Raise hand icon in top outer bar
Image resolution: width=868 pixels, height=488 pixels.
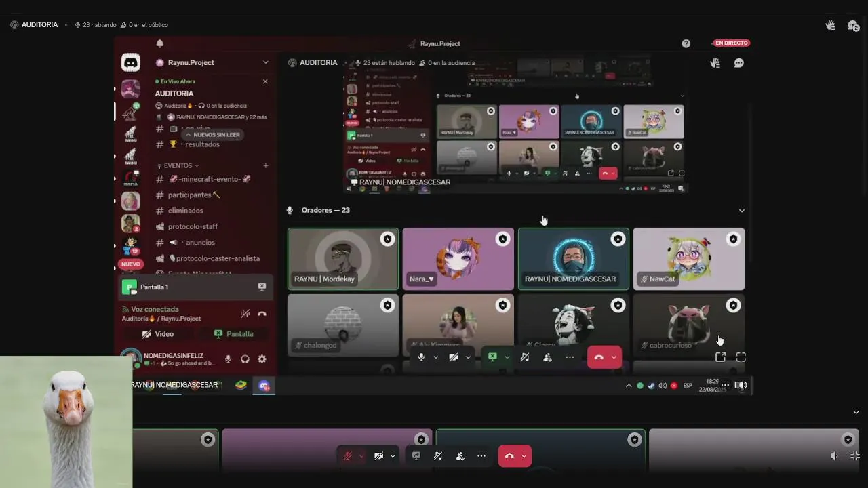coord(830,25)
